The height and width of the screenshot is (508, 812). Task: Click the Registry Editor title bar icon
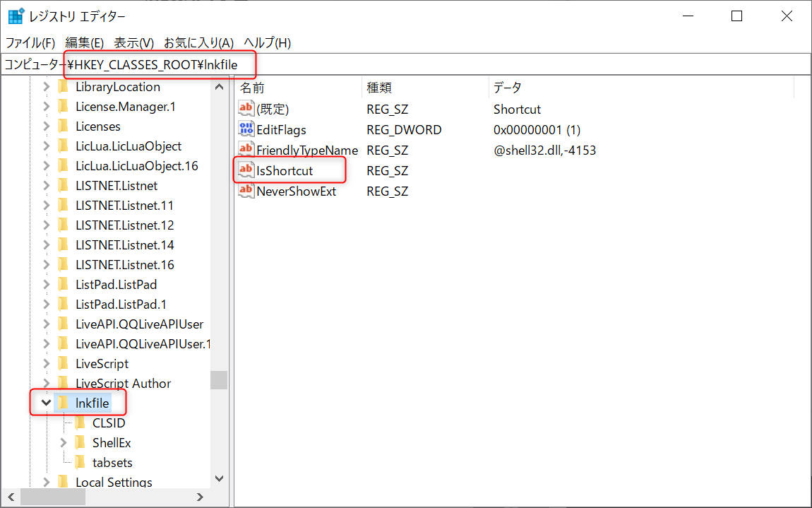point(16,16)
